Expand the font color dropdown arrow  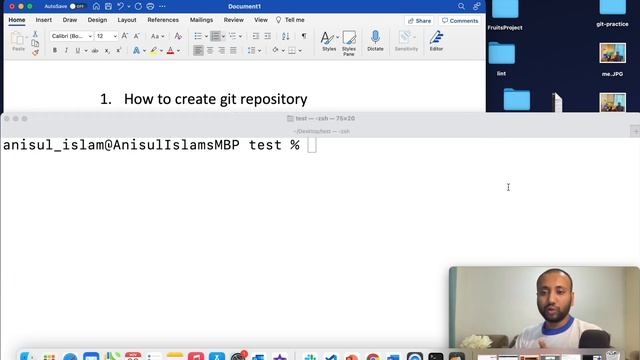(178, 51)
